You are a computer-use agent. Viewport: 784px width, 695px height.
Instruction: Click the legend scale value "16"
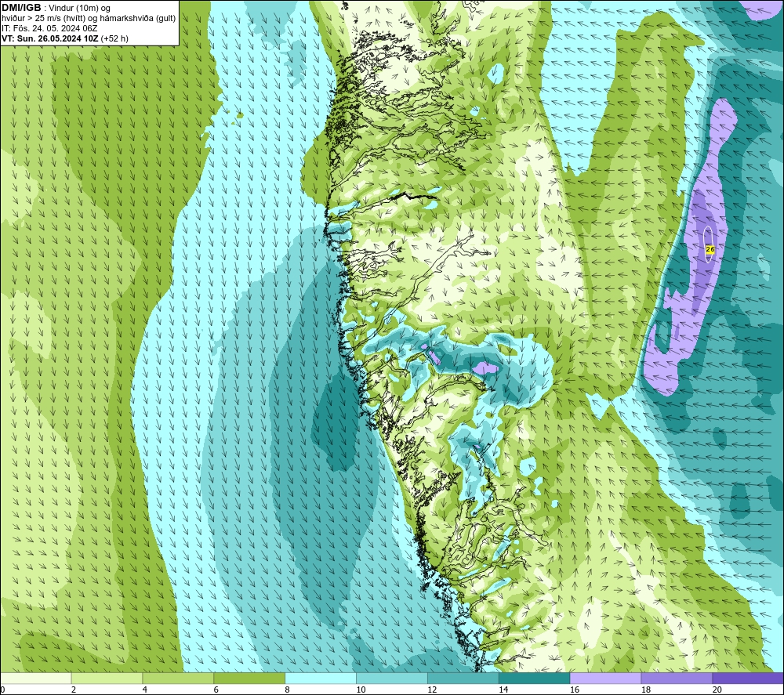[x=575, y=690]
